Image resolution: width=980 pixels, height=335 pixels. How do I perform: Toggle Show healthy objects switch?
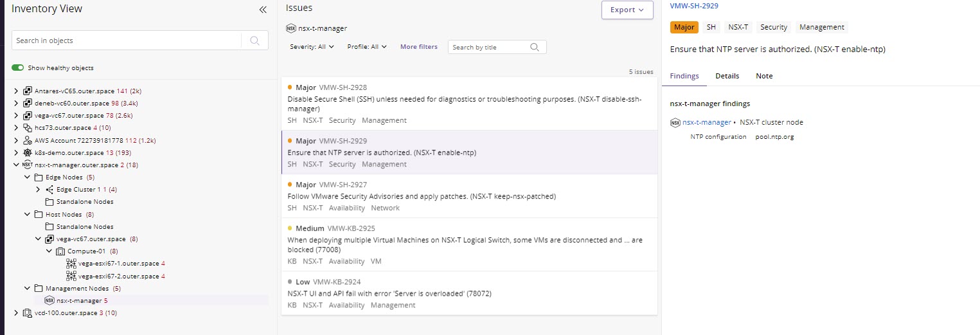(x=18, y=68)
